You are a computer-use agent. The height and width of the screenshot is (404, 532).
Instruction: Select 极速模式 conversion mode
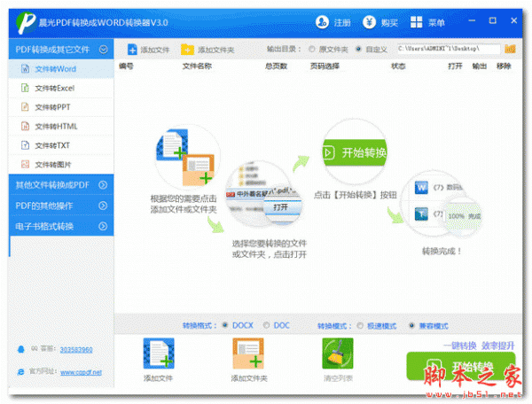pos(360,326)
